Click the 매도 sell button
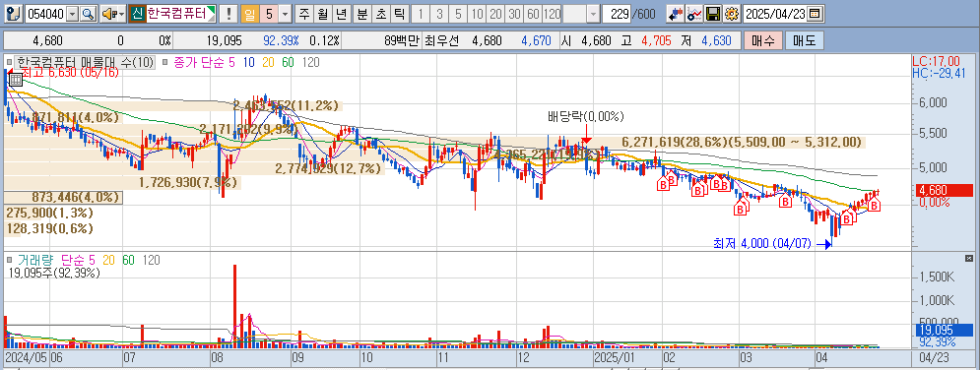 tap(805, 41)
